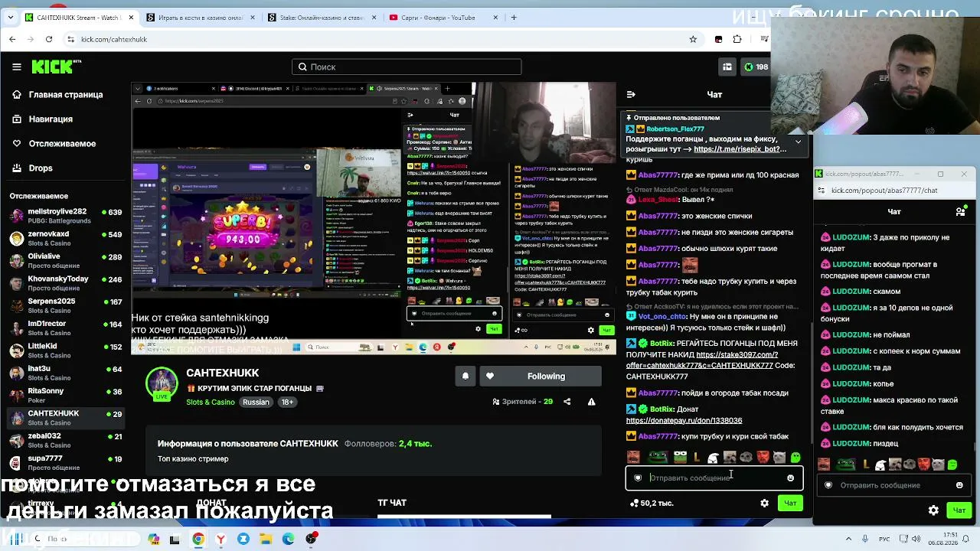
Task: Open Olivialive channel in sidebar
Action: [x=65, y=260]
